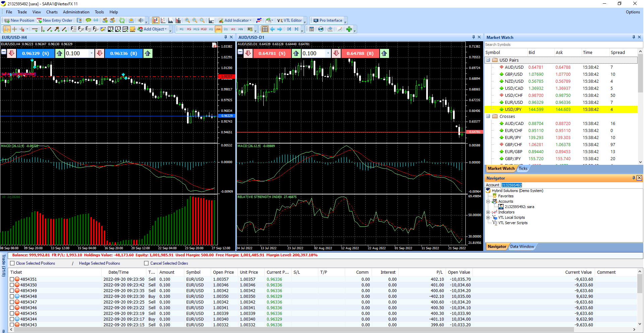Expand the Indicators tree node

tap(488, 212)
